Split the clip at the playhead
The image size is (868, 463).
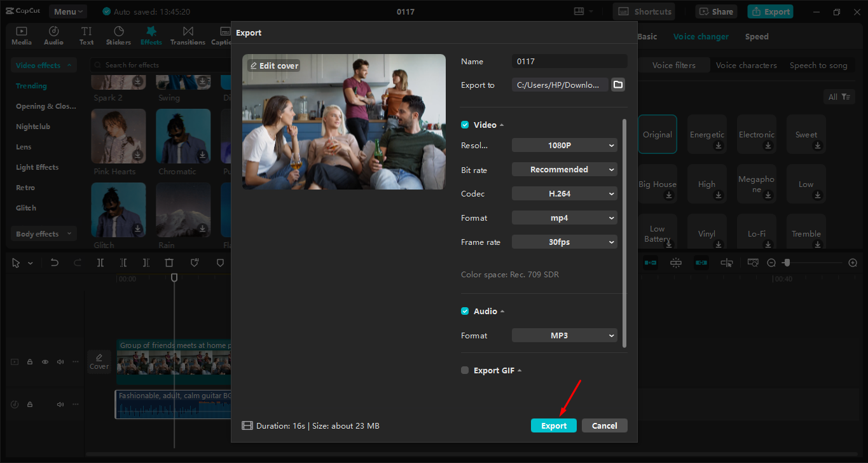(100, 262)
